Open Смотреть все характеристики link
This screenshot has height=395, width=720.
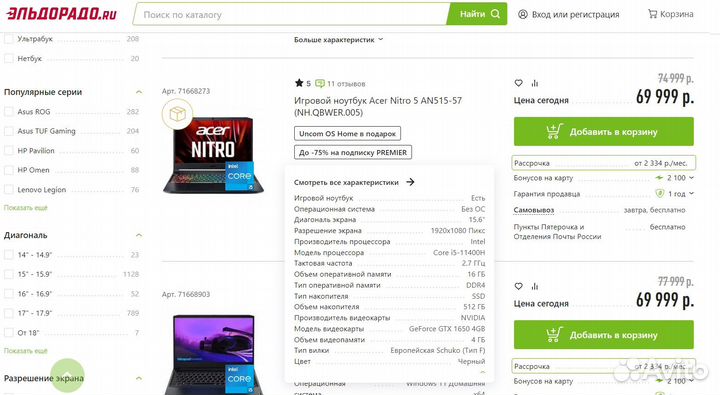coord(346,182)
